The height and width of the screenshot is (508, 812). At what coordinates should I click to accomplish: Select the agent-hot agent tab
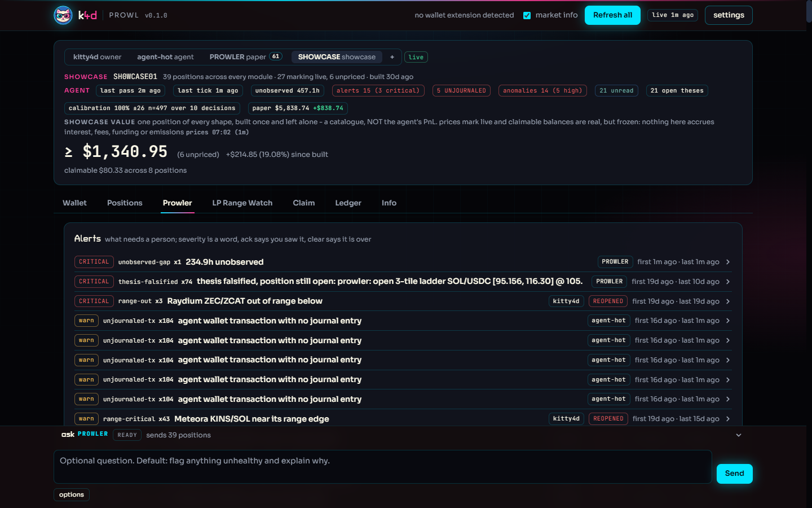pyautogui.click(x=165, y=57)
